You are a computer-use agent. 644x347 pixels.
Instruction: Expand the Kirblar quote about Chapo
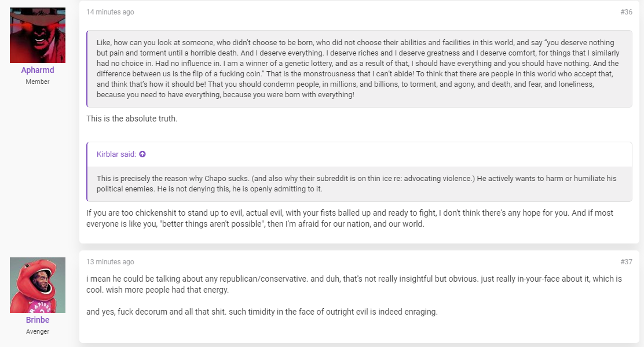point(360,184)
